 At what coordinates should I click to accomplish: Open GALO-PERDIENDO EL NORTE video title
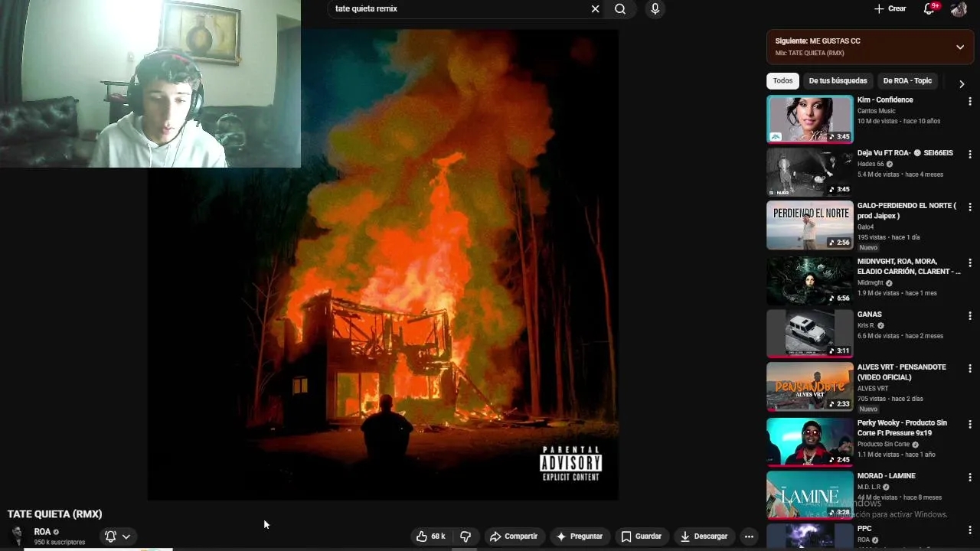[x=906, y=210]
